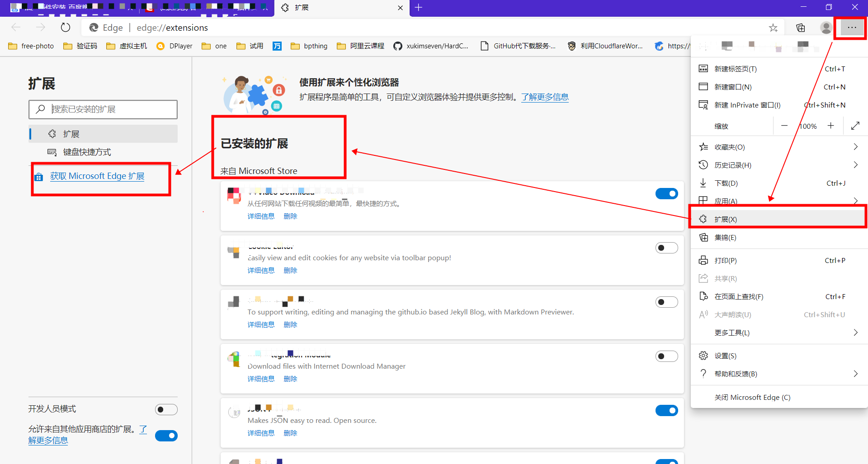Open the free-photo bookmark folder

click(x=31, y=46)
